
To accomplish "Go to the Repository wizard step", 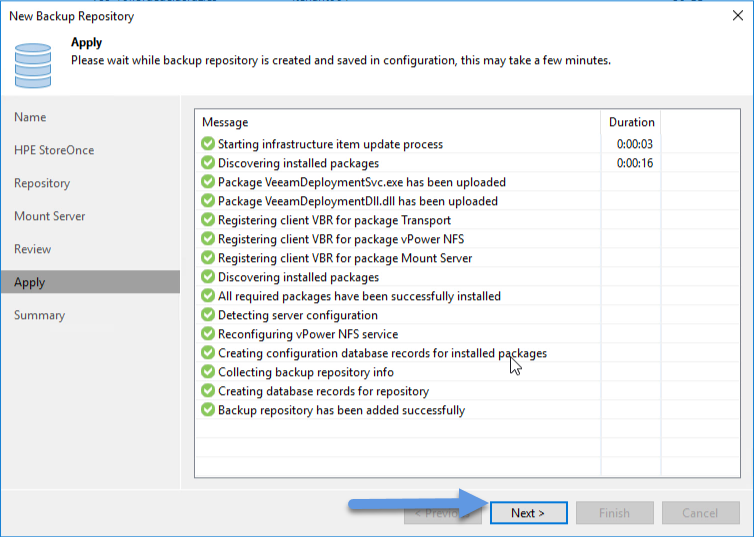I will click(42, 183).
